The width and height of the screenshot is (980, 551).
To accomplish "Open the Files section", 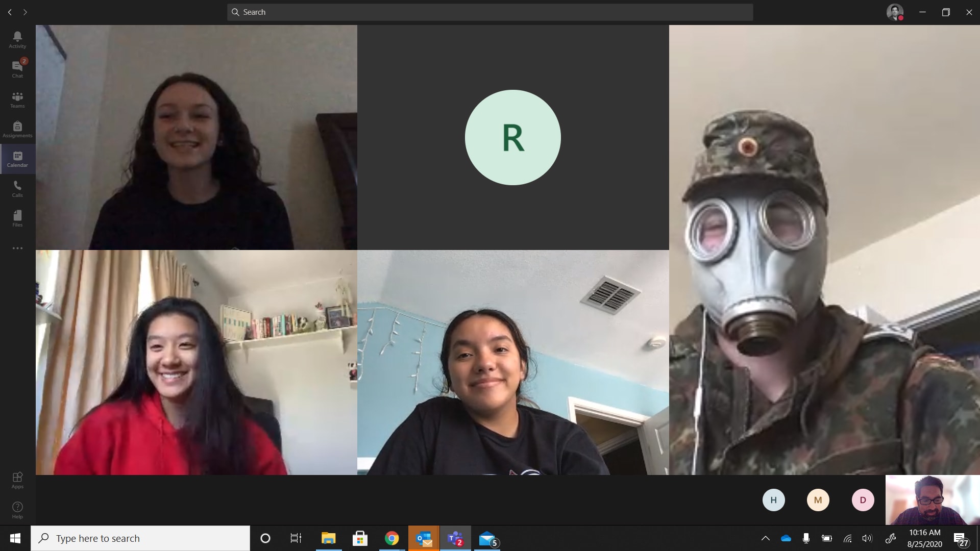I will coord(17,218).
